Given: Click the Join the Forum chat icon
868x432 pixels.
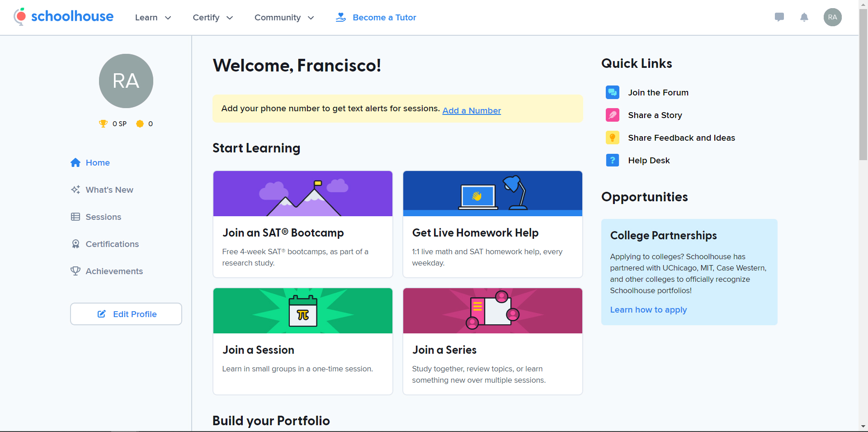Looking at the screenshot, I should [613, 92].
